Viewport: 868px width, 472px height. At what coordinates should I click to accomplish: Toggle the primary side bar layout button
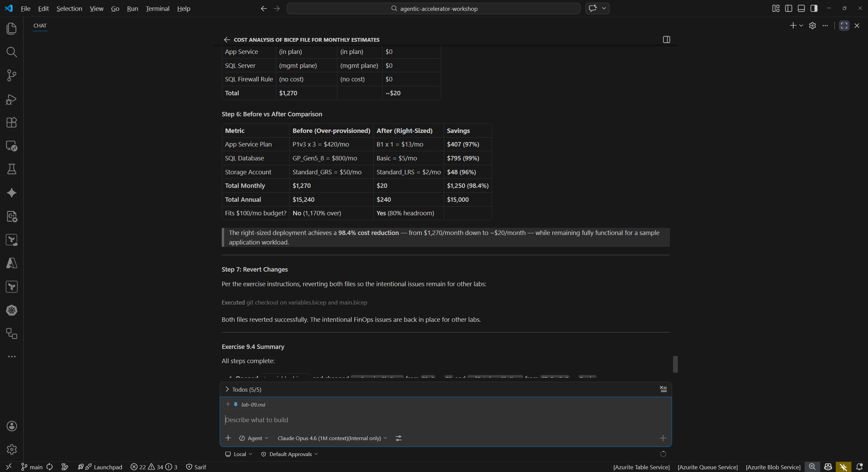click(x=788, y=8)
